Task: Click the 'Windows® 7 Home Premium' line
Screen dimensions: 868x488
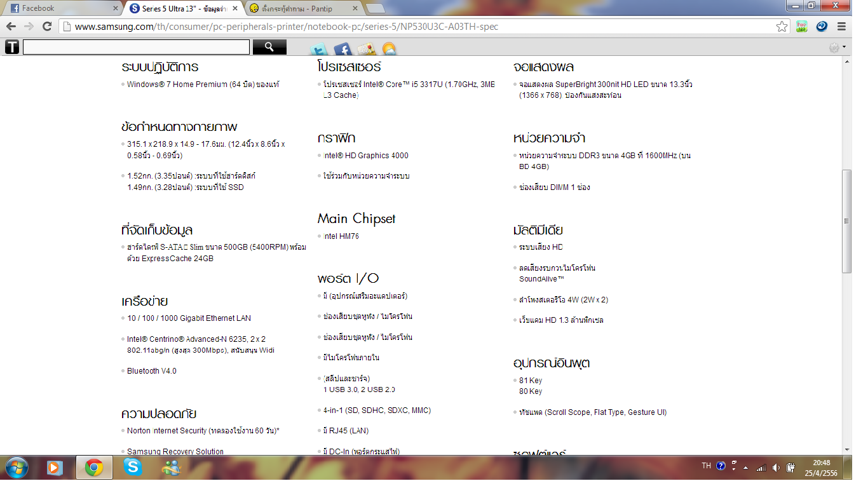Action: (203, 85)
